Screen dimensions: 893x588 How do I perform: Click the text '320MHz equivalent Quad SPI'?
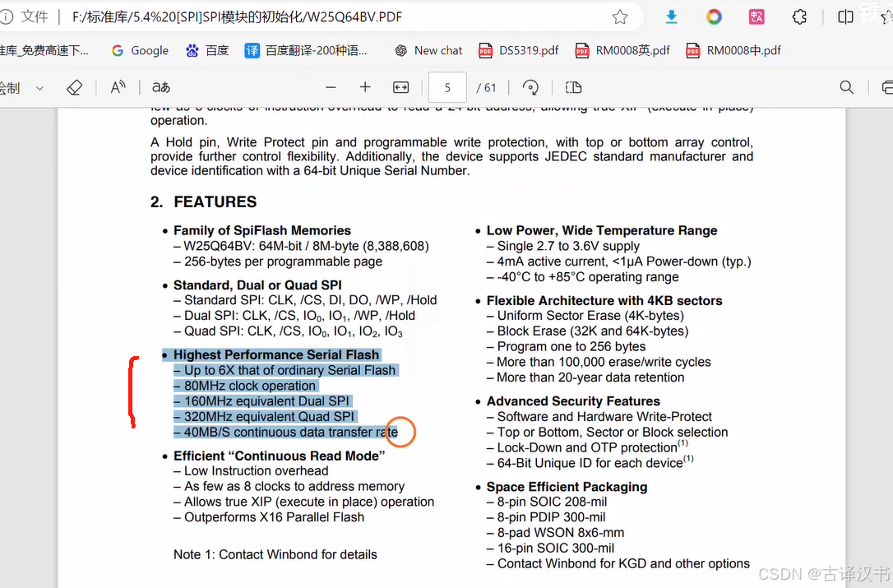[269, 416]
